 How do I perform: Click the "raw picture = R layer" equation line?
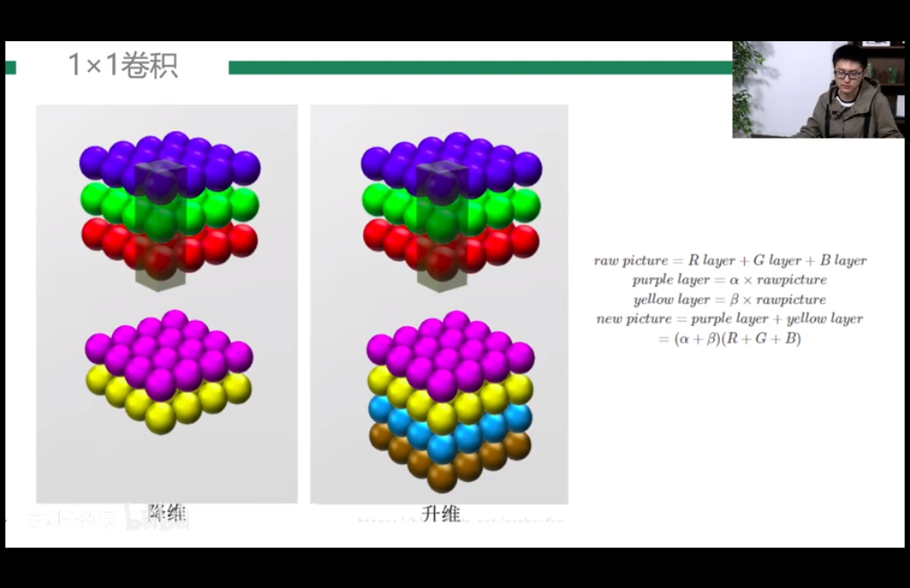[730, 261]
